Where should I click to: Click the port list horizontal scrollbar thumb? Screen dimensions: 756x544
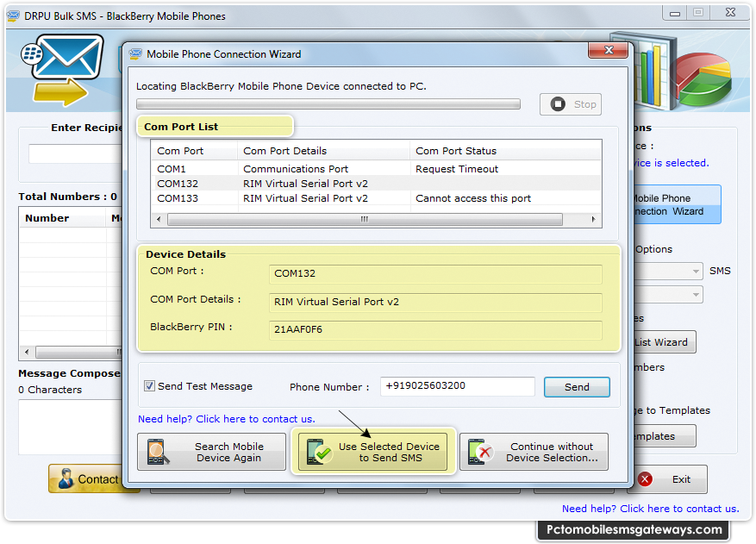(x=365, y=220)
